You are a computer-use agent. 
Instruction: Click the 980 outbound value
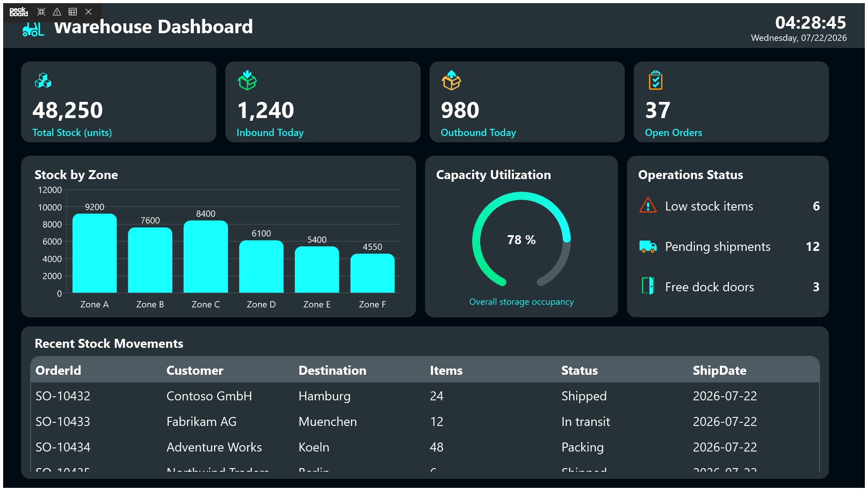point(460,110)
